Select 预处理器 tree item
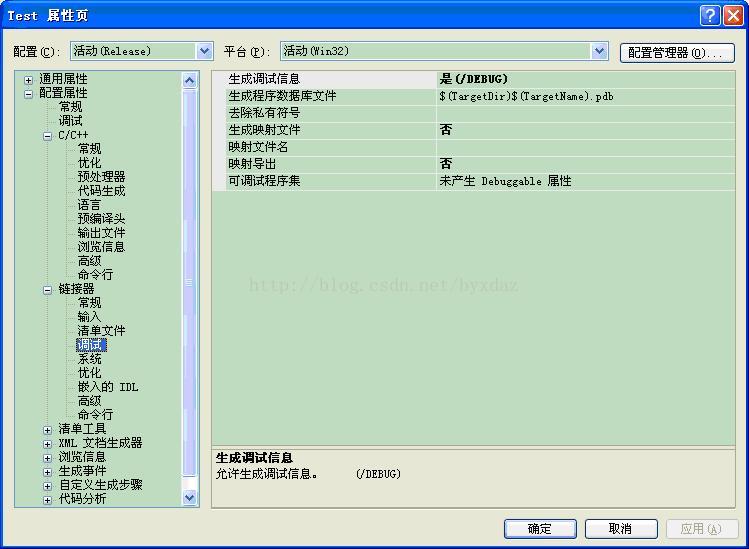This screenshot has width=749, height=549. (x=101, y=177)
